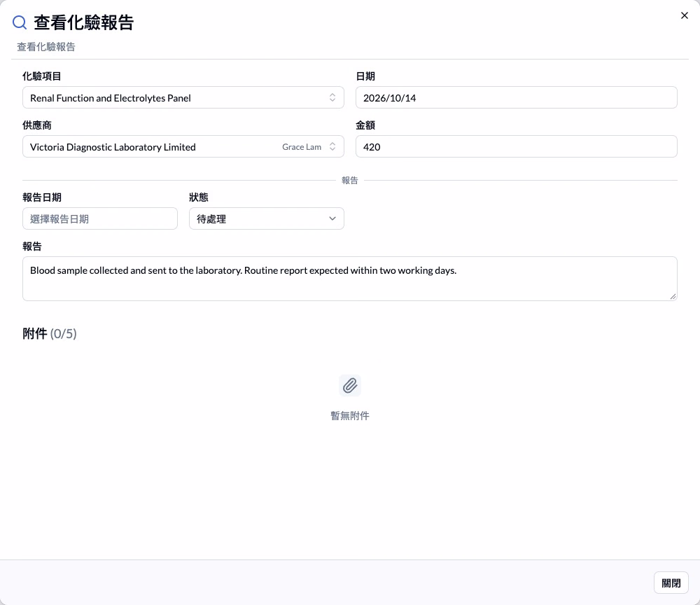Click the 暫無附件 text
This screenshot has width=700, height=605.
(349, 416)
